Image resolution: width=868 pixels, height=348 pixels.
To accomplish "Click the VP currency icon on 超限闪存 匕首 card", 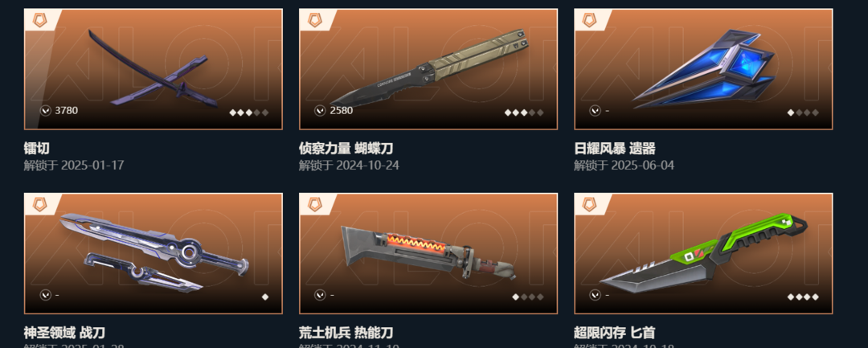I will [x=595, y=295].
